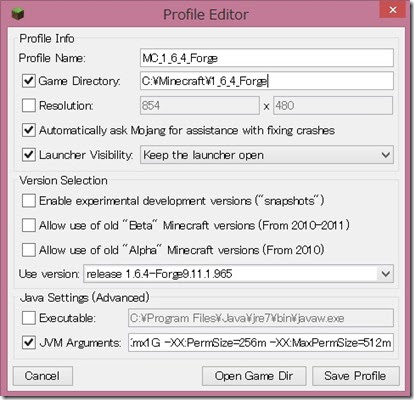Allow use of old Beta Minecraft versions

pyautogui.click(x=29, y=225)
